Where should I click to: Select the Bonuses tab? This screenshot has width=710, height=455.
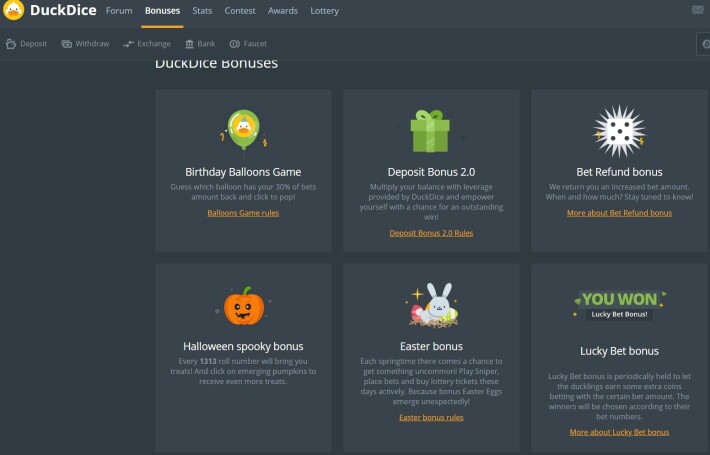point(162,11)
